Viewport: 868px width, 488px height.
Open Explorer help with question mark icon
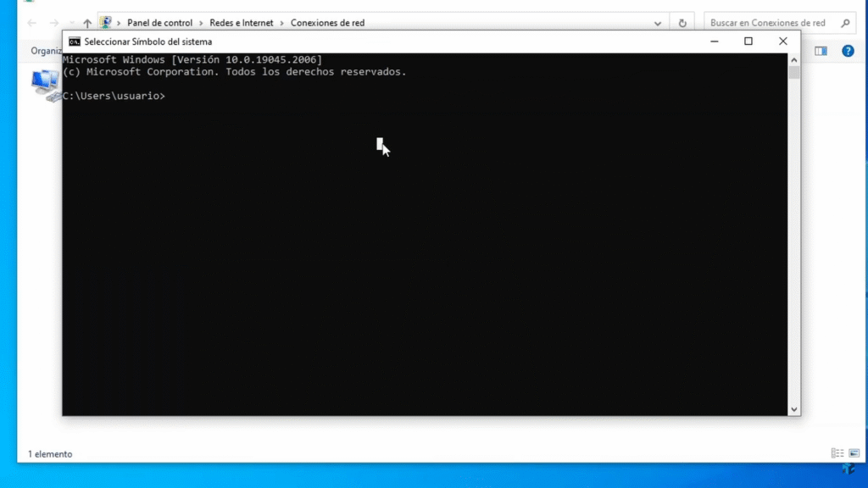848,51
